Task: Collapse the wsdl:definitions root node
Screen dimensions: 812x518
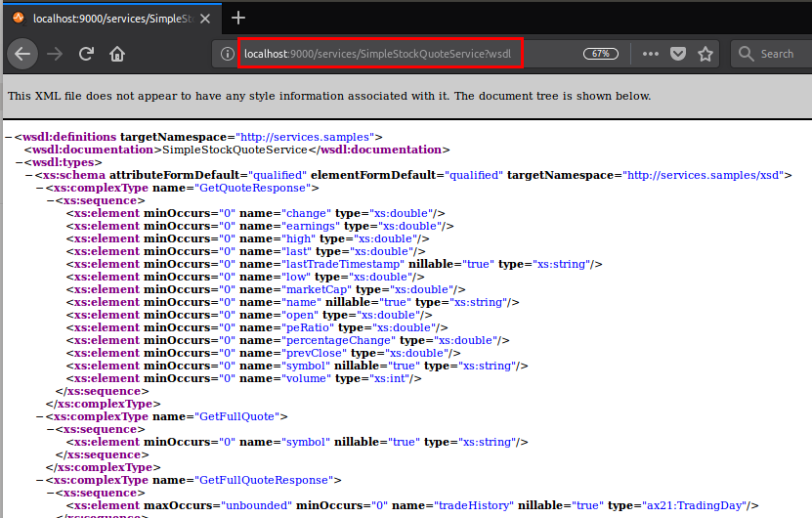Action: click(8, 137)
